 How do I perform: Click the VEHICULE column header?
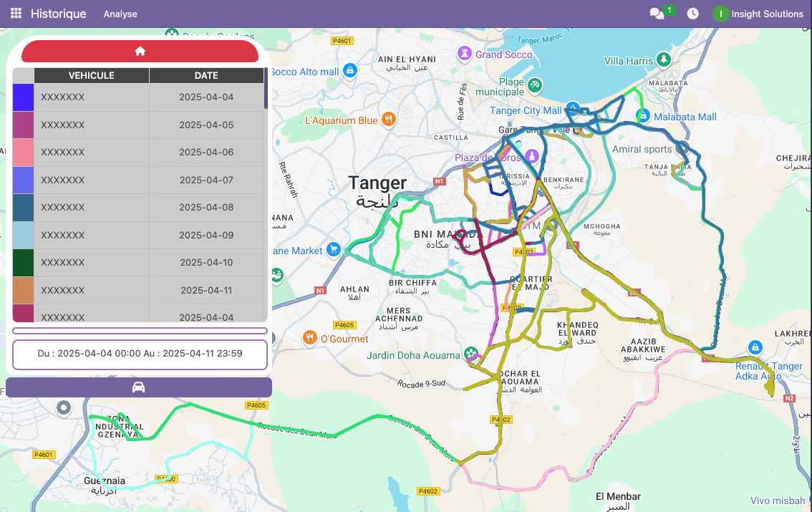point(92,76)
